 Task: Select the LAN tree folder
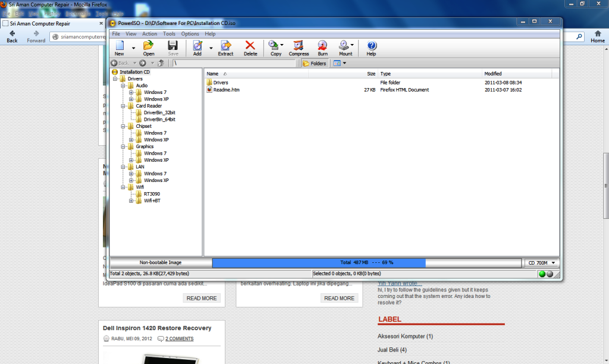[x=140, y=167]
